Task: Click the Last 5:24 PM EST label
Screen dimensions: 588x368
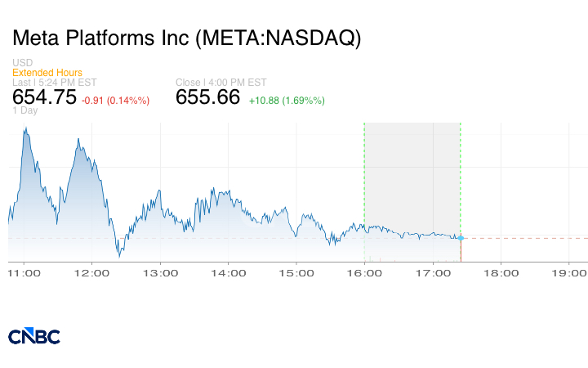Action: coord(54,82)
